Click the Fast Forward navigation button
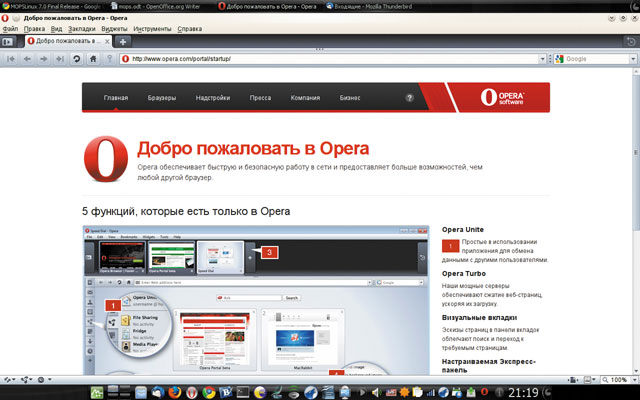This screenshot has width=640, height=400. point(60,59)
